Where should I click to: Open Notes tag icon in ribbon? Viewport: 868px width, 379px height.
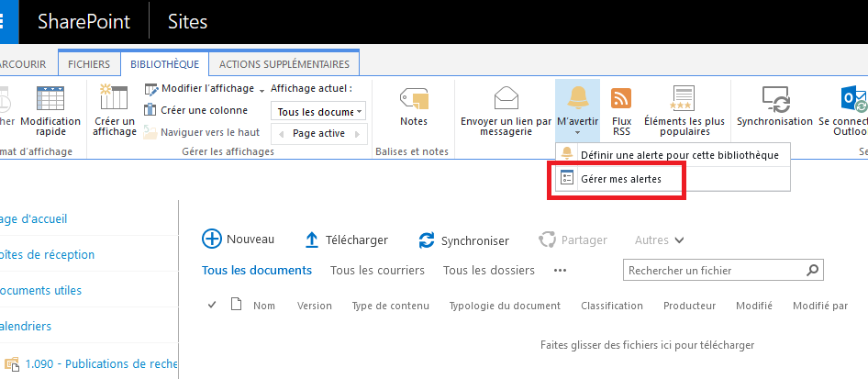click(414, 99)
